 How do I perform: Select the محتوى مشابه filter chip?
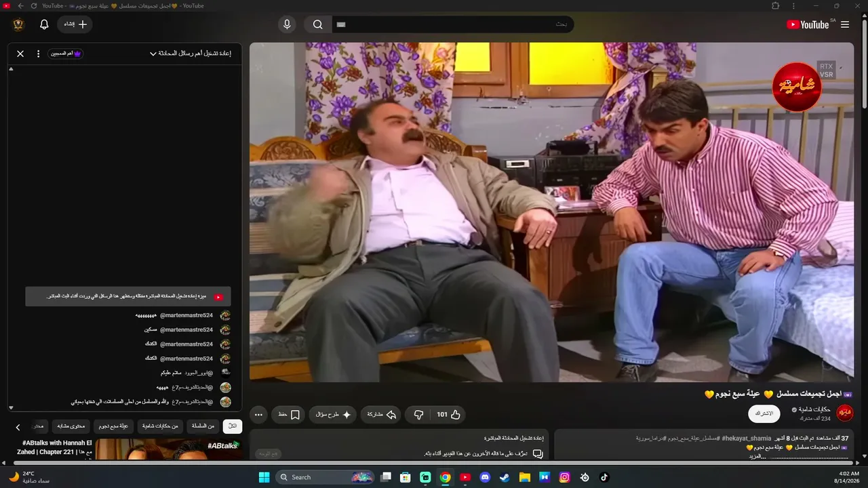point(71,426)
